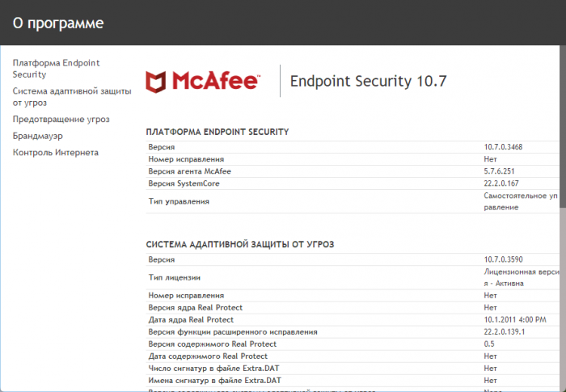Image resolution: width=566 pixels, height=392 pixels.
Task: Open Контроль Интернета in the sidebar
Action: 56,152
